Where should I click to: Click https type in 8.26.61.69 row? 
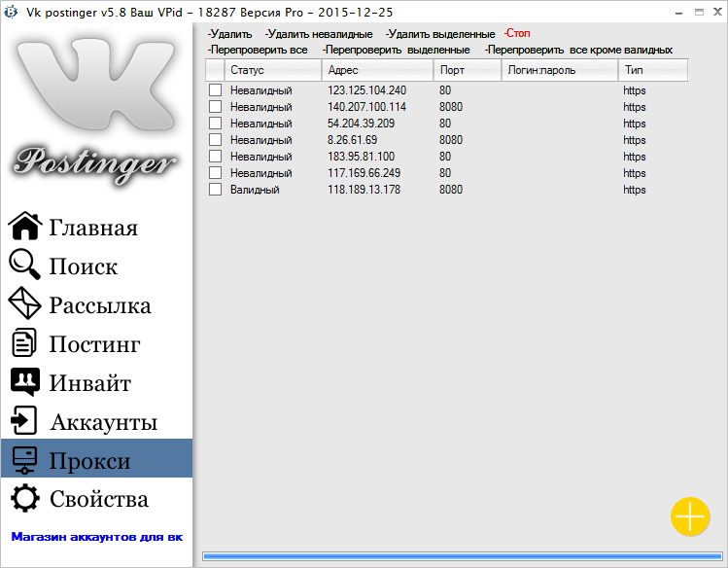click(x=635, y=140)
